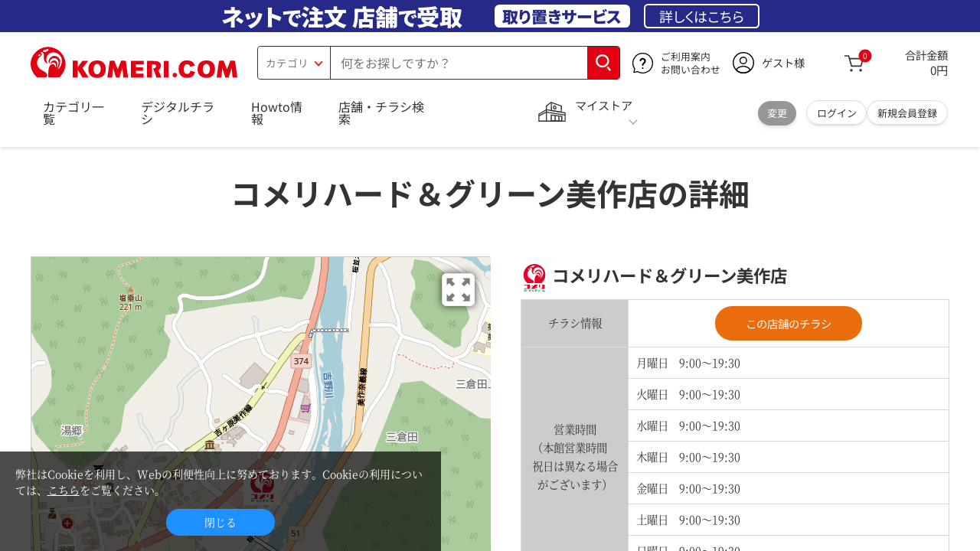The height and width of the screenshot is (551, 980).
Task: Open the カテゴリ search dropdown
Action: (x=294, y=63)
